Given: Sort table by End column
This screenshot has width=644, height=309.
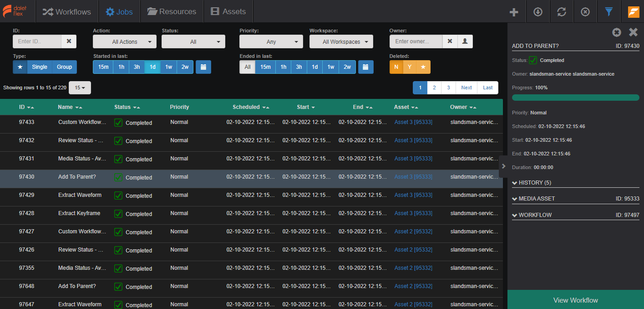Looking at the screenshot, I should [363, 107].
